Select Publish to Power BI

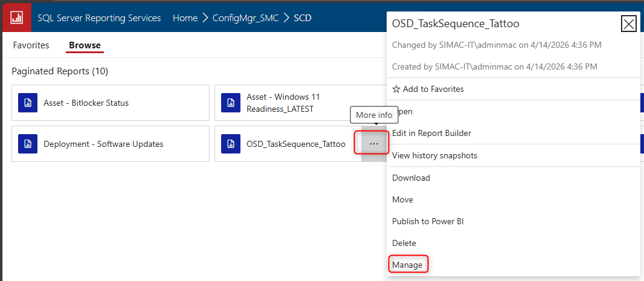428,221
